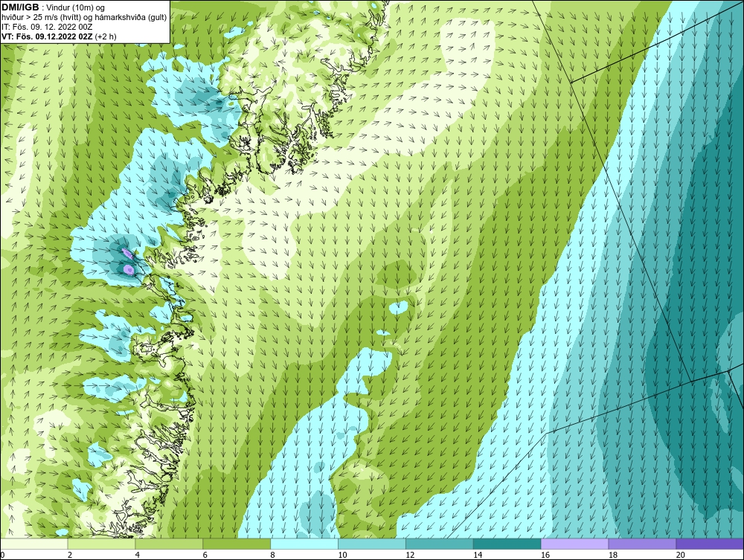Viewport: 744px width, 560px height.
Task: Click the legend scale label '10'
Action: 342,555
